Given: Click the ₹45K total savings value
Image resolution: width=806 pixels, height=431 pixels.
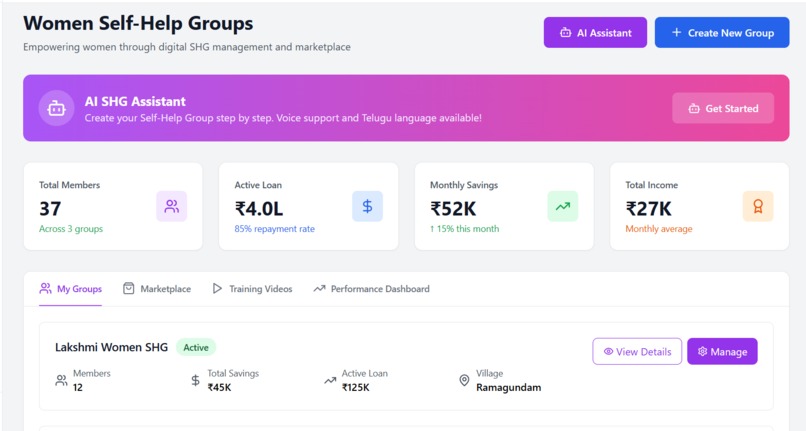Looking at the screenshot, I should click(219, 387).
